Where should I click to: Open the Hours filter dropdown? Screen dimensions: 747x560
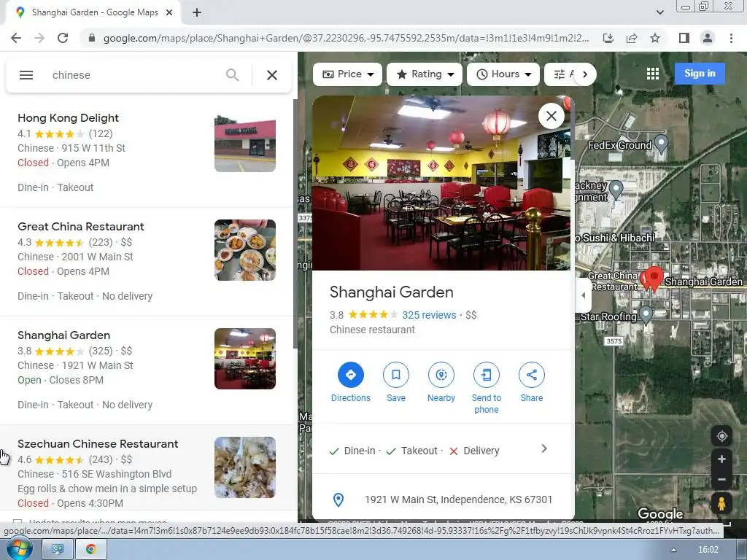(503, 74)
